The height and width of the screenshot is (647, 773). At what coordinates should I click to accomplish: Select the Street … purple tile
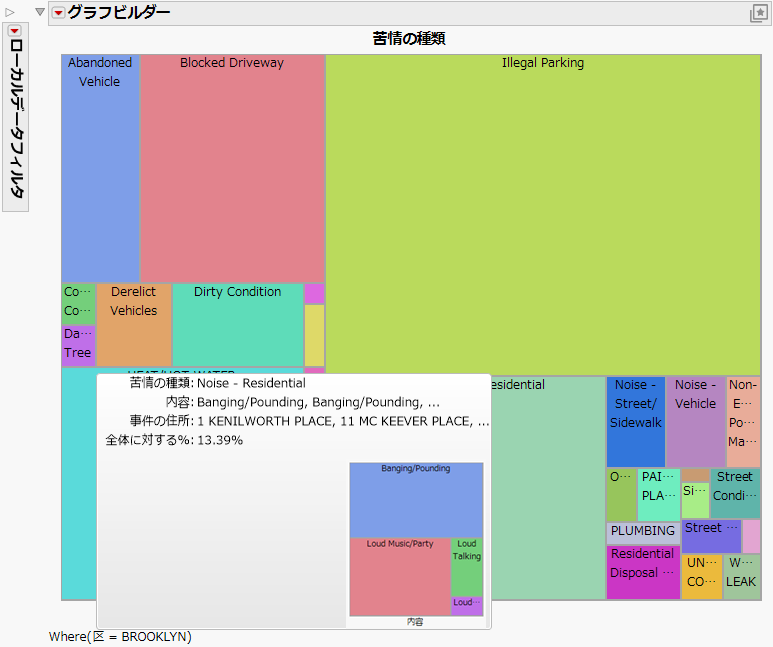711,536
